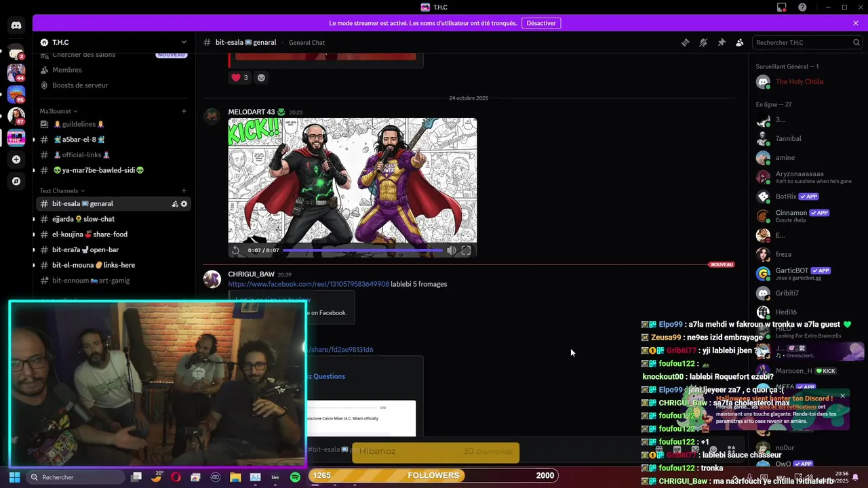This screenshot has height=488, width=868.
Task: Open the weather widget showing 20°
Action: point(157,476)
